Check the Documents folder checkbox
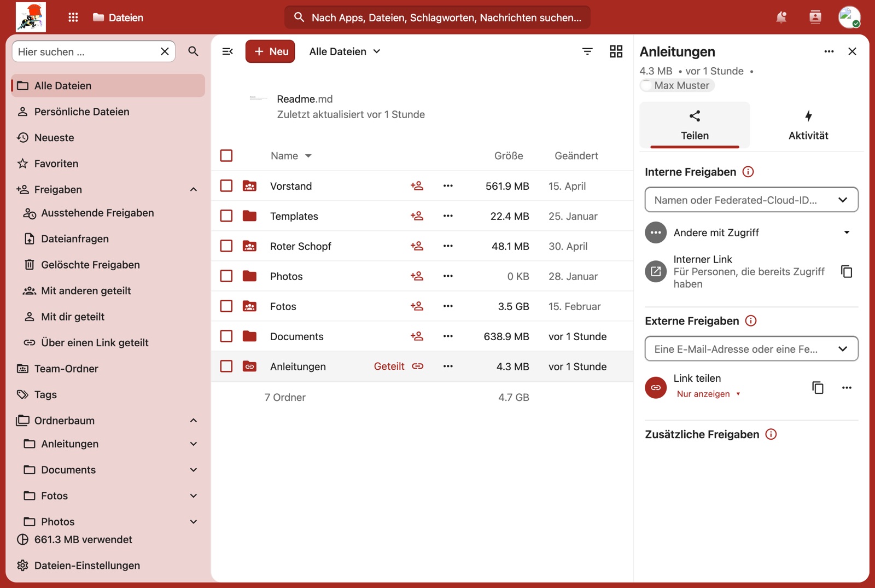Screen dimensions: 875x588 tap(226, 336)
